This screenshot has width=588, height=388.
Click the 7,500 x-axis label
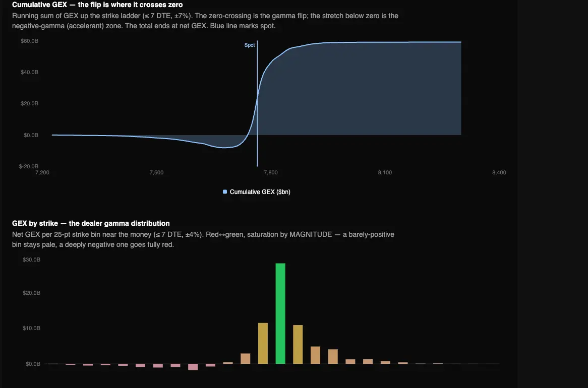tap(156, 172)
